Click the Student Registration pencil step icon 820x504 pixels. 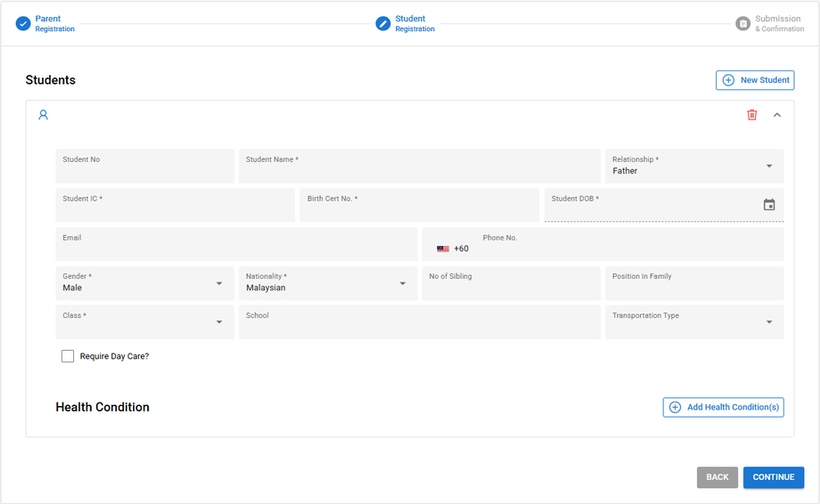coord(383,23)
